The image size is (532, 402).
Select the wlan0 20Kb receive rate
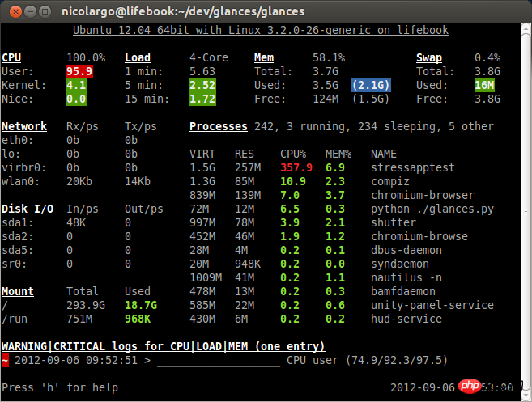click(79, 181)
